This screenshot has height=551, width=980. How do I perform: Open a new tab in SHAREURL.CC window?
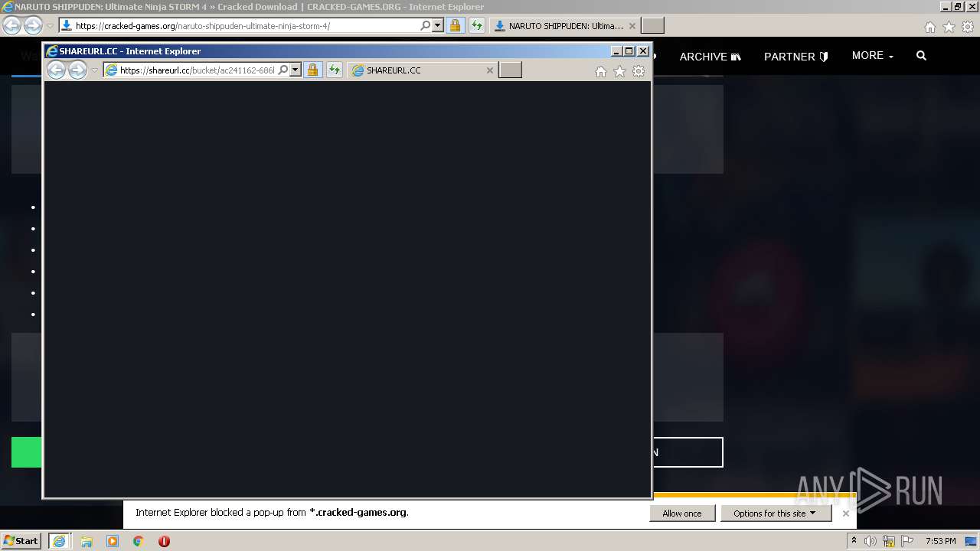(x=510, y=70)
